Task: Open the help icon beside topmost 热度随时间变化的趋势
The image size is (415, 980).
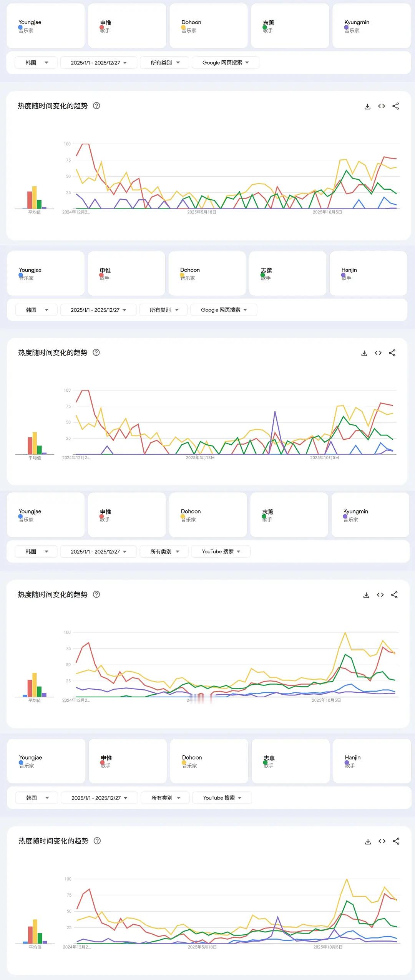Action: point(97,106)
